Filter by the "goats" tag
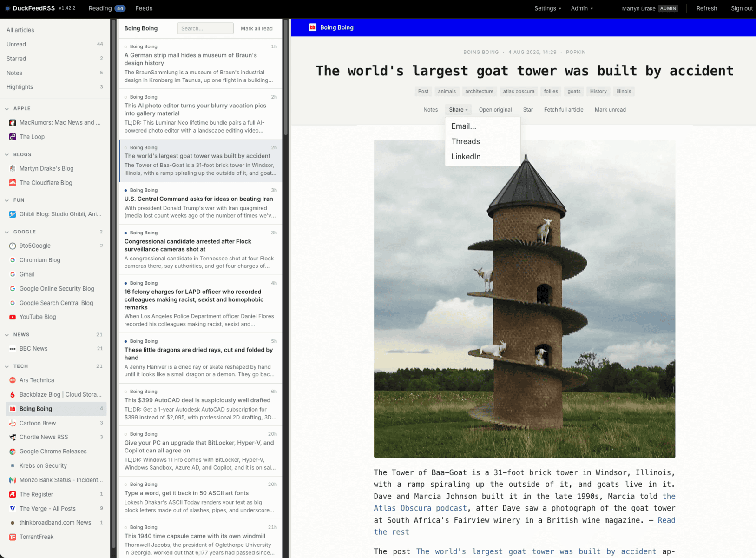 click(x=574, y=91)
